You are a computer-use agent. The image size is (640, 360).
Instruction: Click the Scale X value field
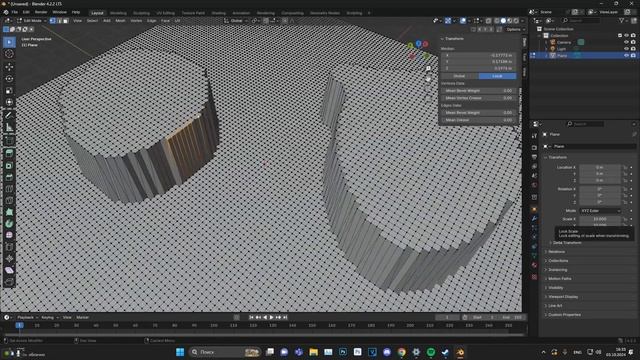click(x=600, y=219)
